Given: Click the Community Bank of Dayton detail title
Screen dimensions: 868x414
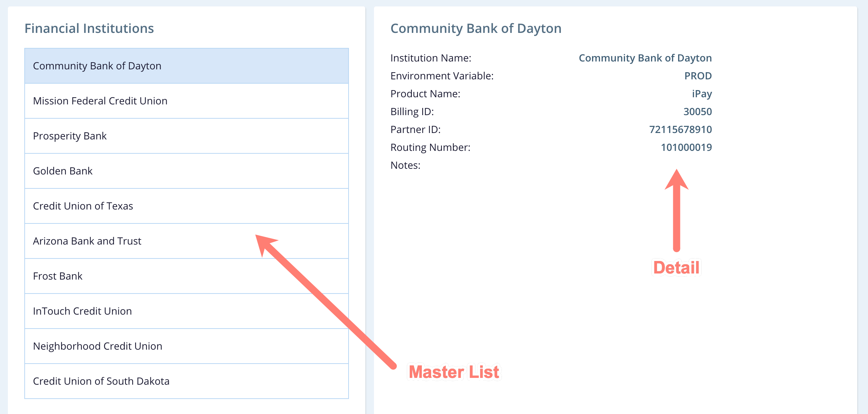Looking at the screenshot, I should [476, 29].
